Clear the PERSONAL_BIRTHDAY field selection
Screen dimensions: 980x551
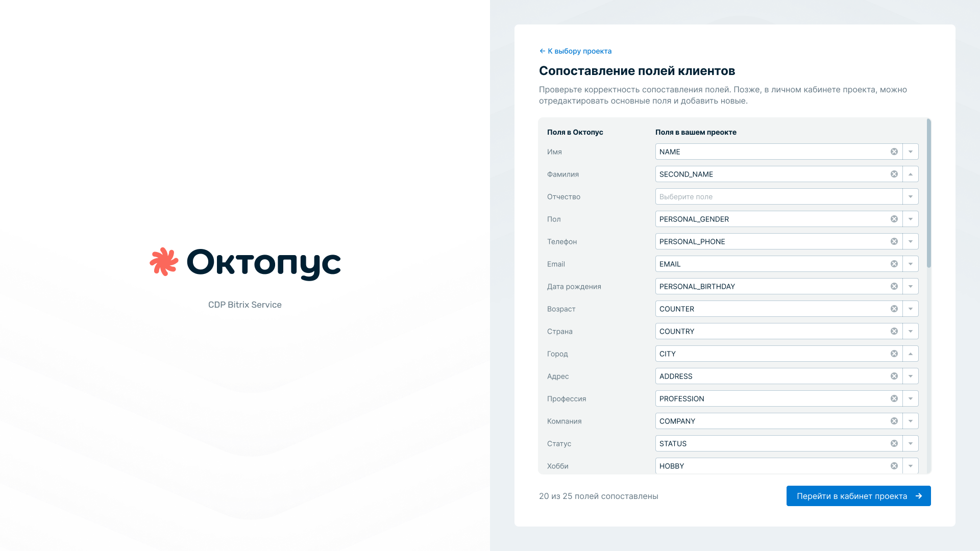[x=894, y=286]
